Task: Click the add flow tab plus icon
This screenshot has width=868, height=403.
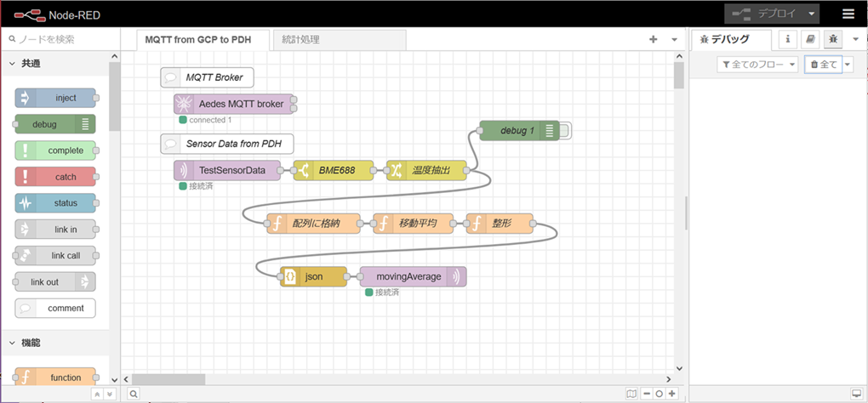Action: pos(654,39)
